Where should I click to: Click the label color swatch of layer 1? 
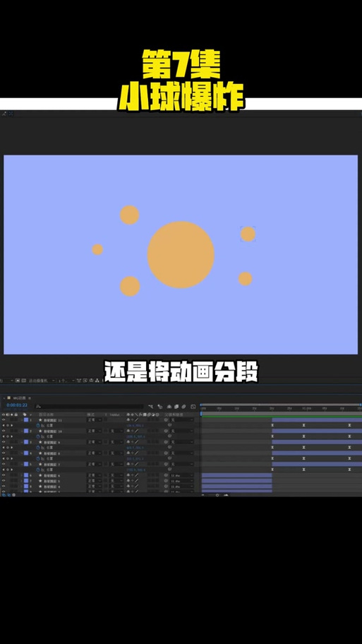(x=26, y=419)
